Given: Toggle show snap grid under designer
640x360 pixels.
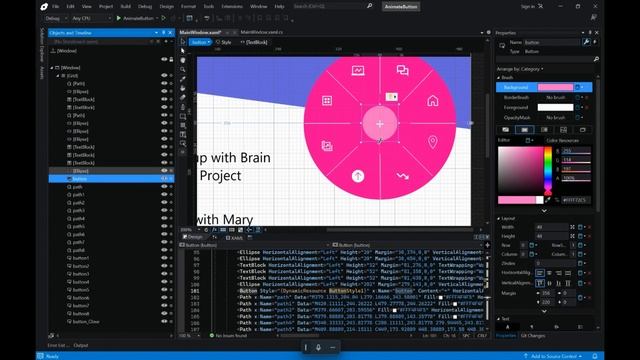Looking at the screenshot, I should (223, 230).
